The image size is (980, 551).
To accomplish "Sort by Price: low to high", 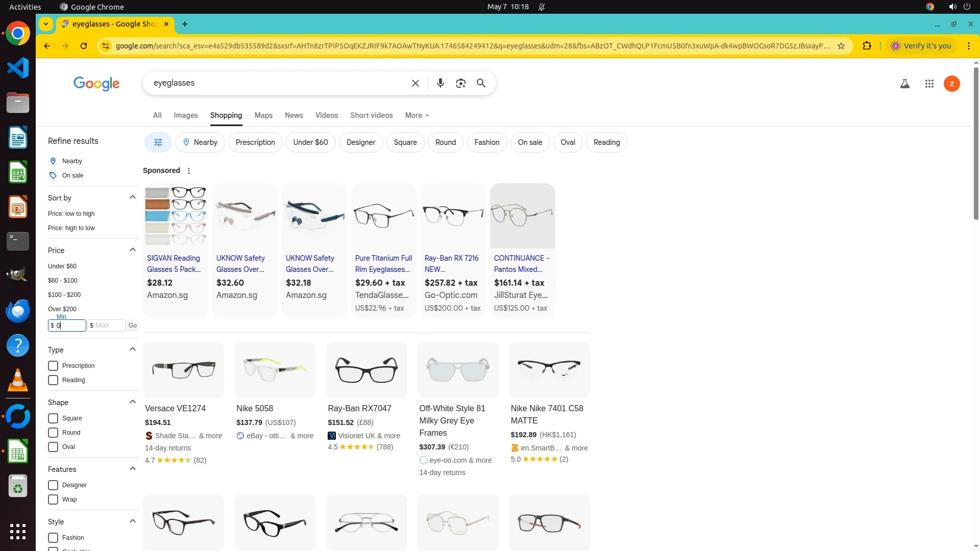I will (71, 214).
